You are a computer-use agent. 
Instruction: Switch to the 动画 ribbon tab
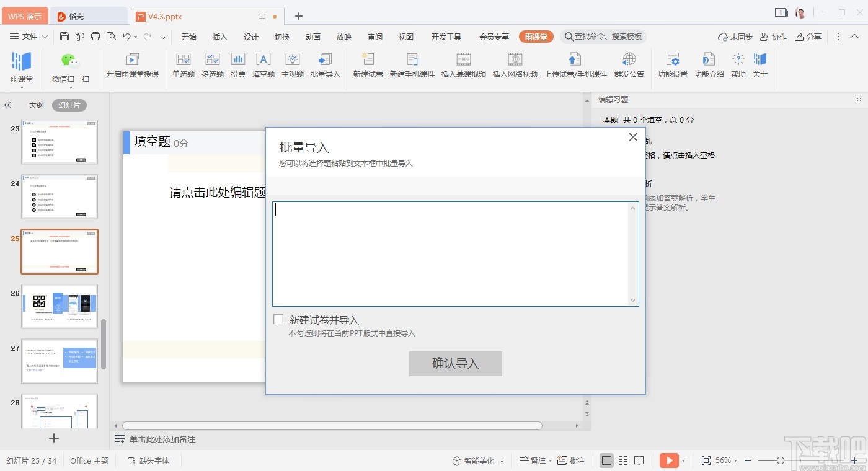(x=313, y=37)
